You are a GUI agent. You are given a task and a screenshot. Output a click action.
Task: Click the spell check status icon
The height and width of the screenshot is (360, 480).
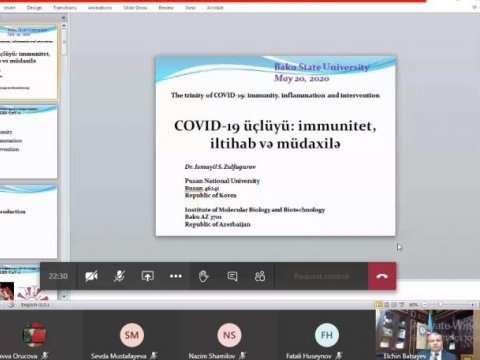tap(11, 305)
